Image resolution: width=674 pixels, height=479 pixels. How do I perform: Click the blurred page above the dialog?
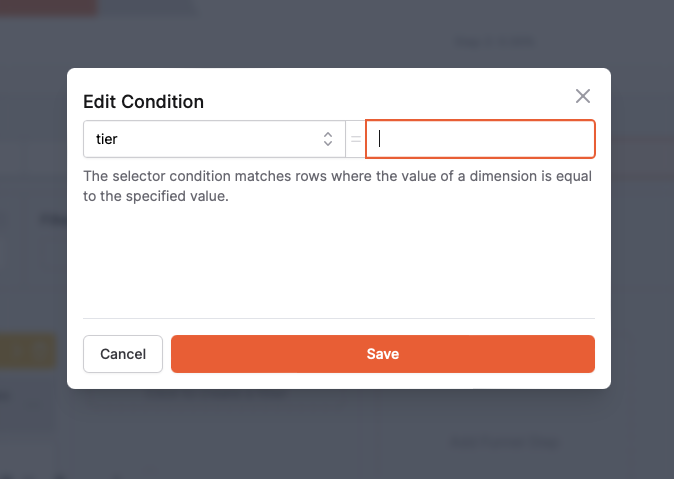click(x=338, y=35)
